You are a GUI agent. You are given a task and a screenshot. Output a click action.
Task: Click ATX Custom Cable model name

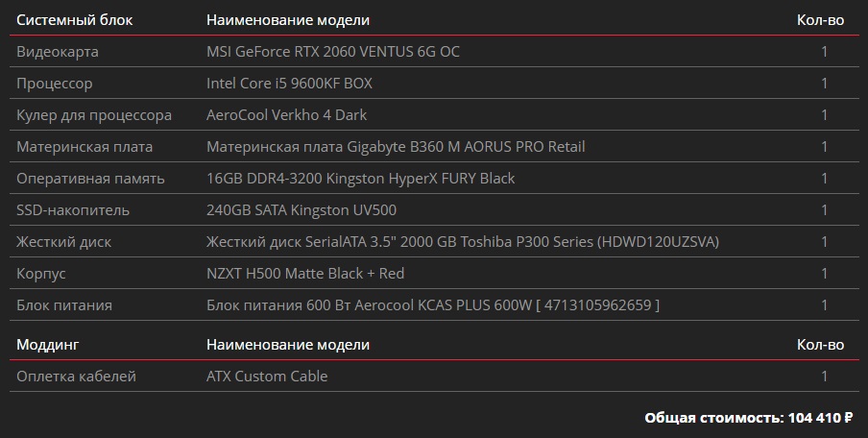[267, 377]
